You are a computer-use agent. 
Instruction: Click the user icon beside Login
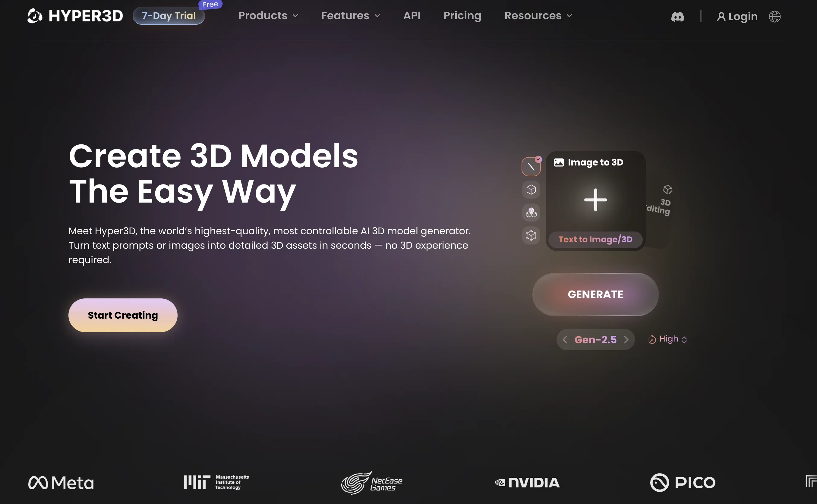[721, 17]
